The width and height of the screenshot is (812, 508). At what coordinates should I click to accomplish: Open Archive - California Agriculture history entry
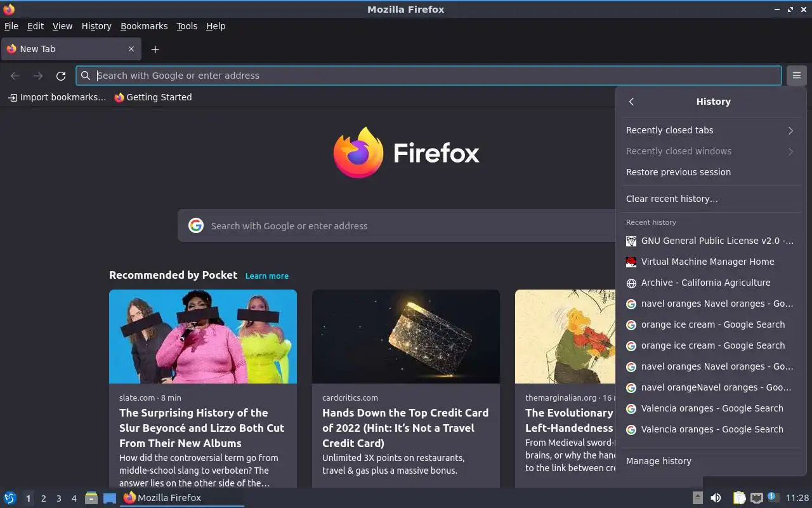click(710, 283)
